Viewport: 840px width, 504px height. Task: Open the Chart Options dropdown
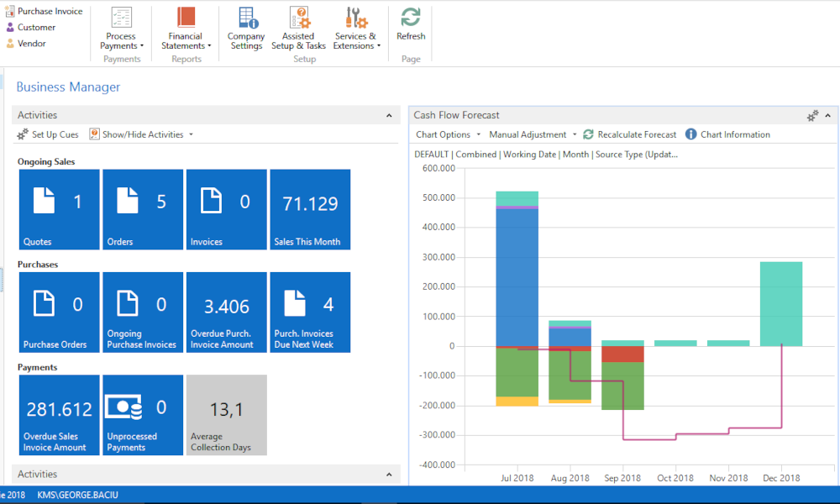point(446,134)
